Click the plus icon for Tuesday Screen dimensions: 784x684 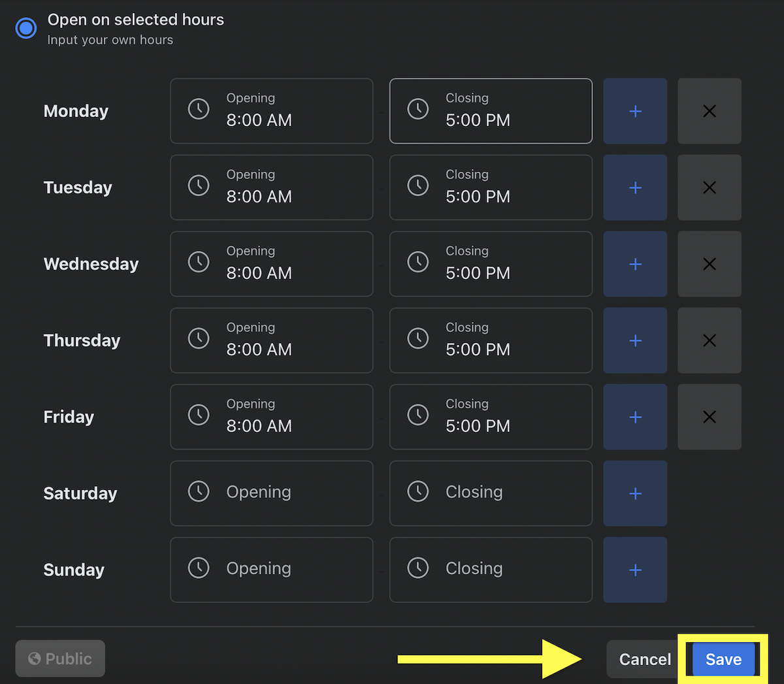[635, 187]
